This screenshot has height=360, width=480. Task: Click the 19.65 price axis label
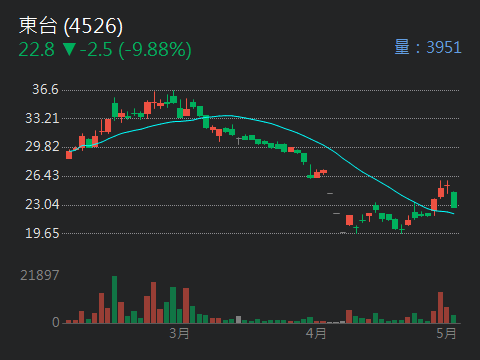point(42,233)
